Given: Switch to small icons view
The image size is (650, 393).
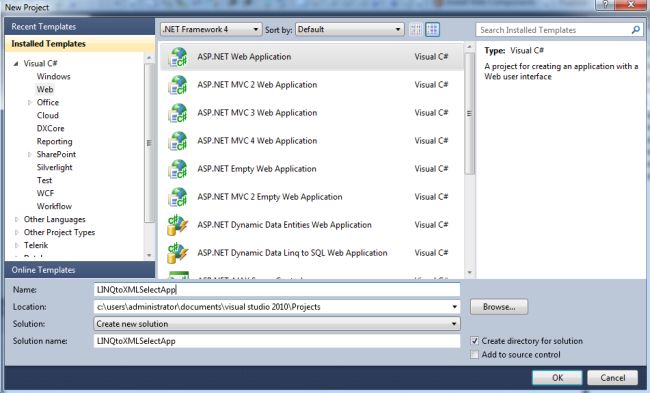Looking at the screenshot, I should pos(416,29).
